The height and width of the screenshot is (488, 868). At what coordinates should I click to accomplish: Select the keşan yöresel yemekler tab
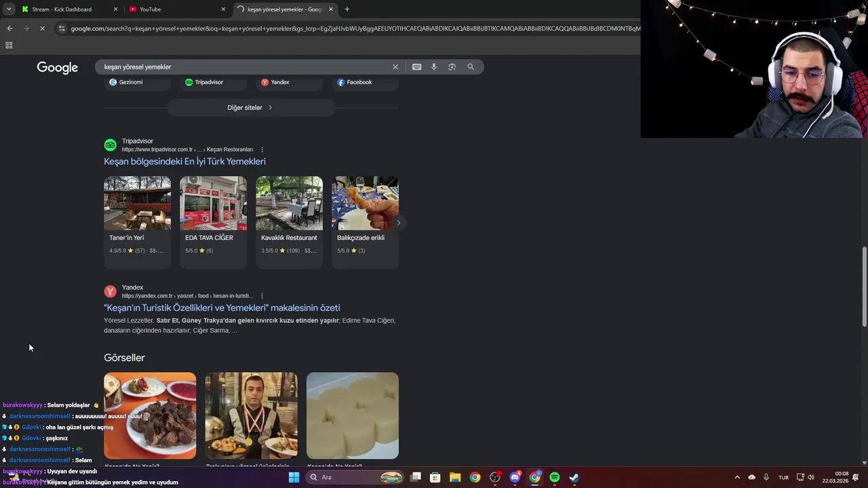(x=285, y=9)
